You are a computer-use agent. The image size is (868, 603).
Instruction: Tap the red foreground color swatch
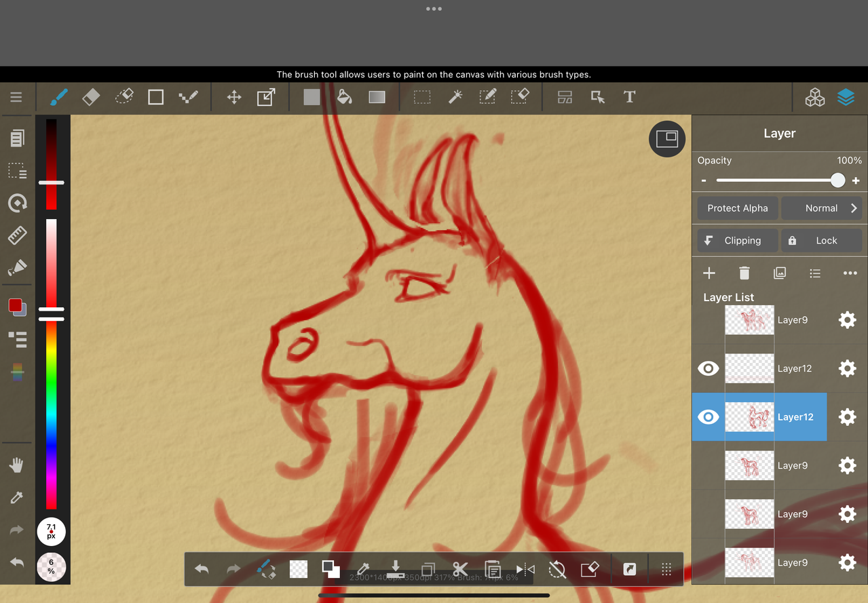pos(15,305)
